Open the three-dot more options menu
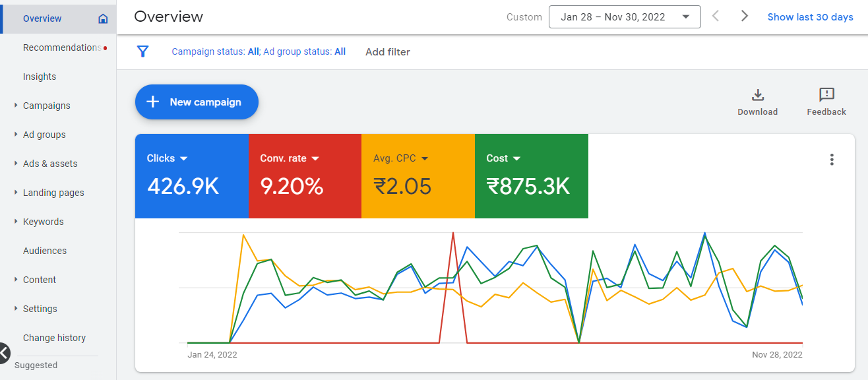This screenshot has width=868, height=380. click(832, 159)
